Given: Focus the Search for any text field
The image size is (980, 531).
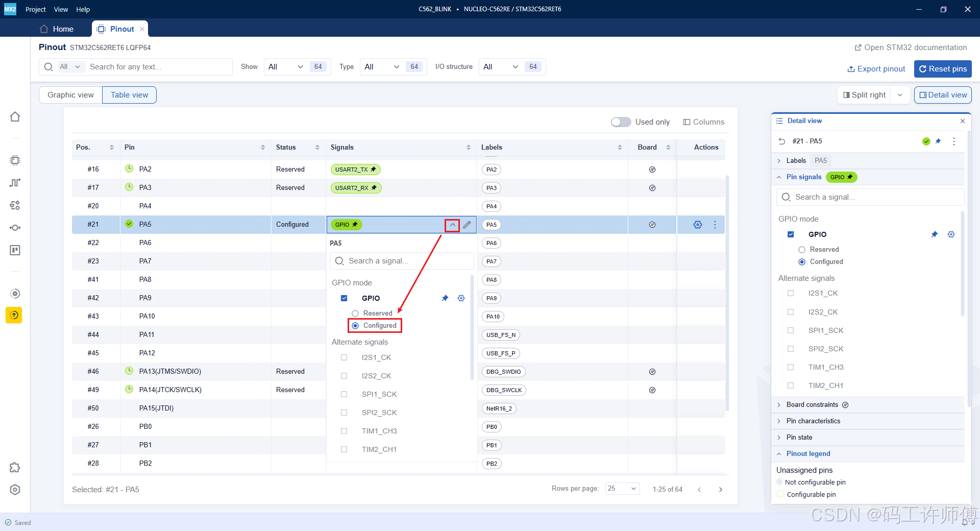Looking at the screenshot, I should tap(159, 67).
